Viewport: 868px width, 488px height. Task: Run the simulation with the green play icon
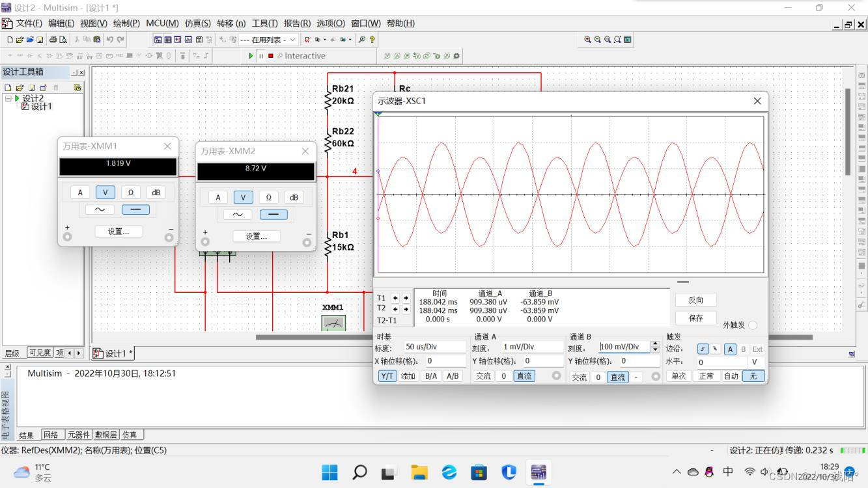coord(251,55)
